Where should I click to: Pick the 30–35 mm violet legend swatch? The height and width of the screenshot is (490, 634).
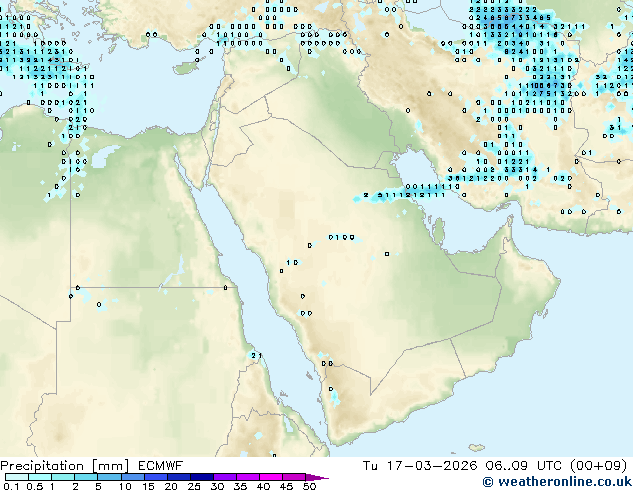[x=224, y=477]
